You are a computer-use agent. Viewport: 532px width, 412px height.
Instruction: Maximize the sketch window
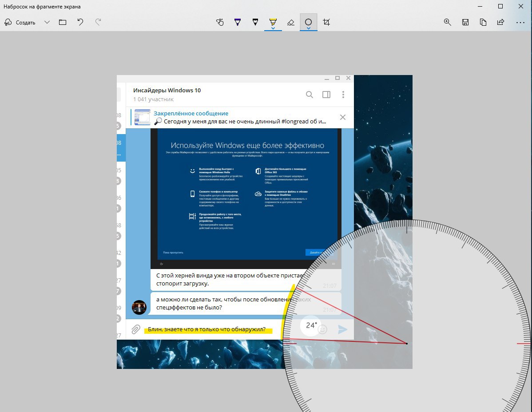500,7
